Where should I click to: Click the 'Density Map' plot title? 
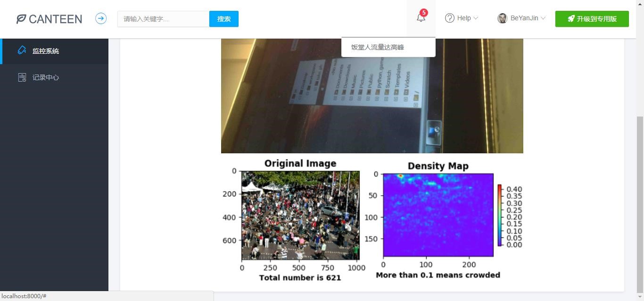(x=438, y=166)
